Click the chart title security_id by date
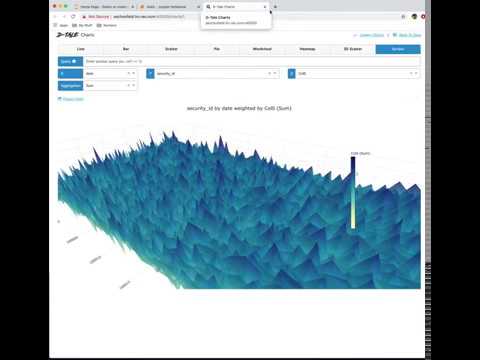The height and width of the screenshot is (360, 480). [x=239, y=108]
